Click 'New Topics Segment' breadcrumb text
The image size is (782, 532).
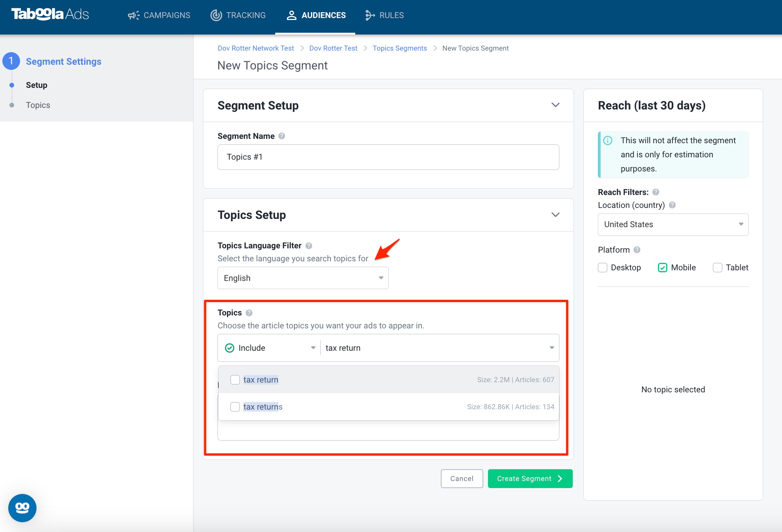[475, 48]
